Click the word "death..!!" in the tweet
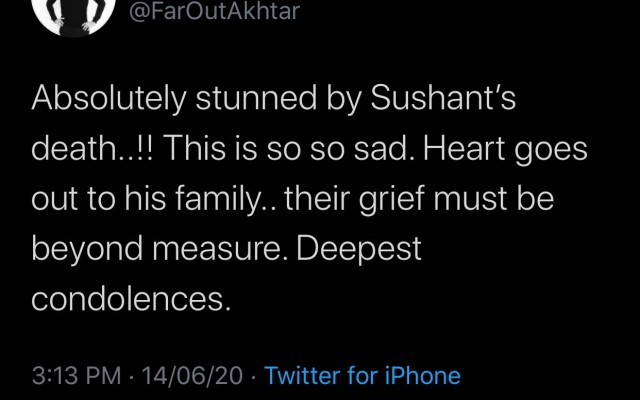The width and height of the screenshot is (640, 400). [x=94, y=149]
